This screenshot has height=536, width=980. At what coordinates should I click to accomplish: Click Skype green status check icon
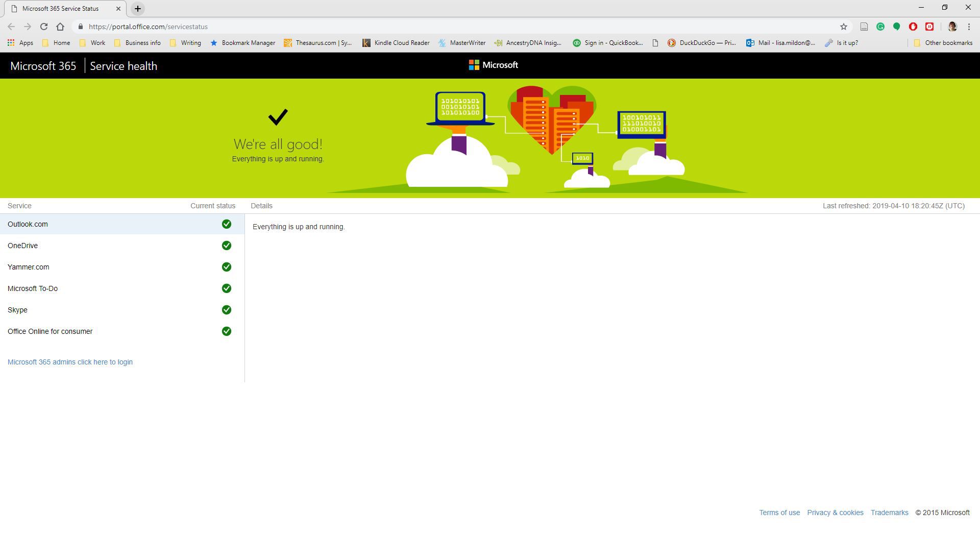pyautogui.click(x=227, y=310)
